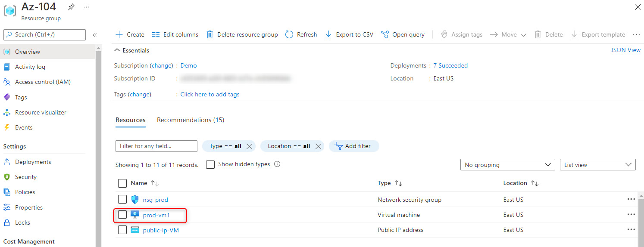Check the select-all checkbox beside Name

pyautogui.click(x=122, y=183)
